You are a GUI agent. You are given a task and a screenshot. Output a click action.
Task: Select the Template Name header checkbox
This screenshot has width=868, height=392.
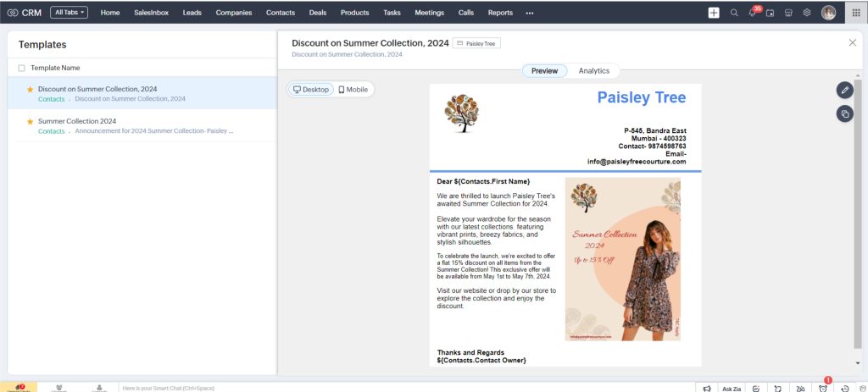[21, 68]
